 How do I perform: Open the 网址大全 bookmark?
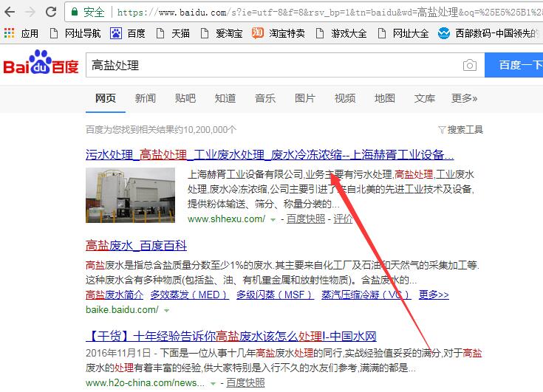click(403, 33)
